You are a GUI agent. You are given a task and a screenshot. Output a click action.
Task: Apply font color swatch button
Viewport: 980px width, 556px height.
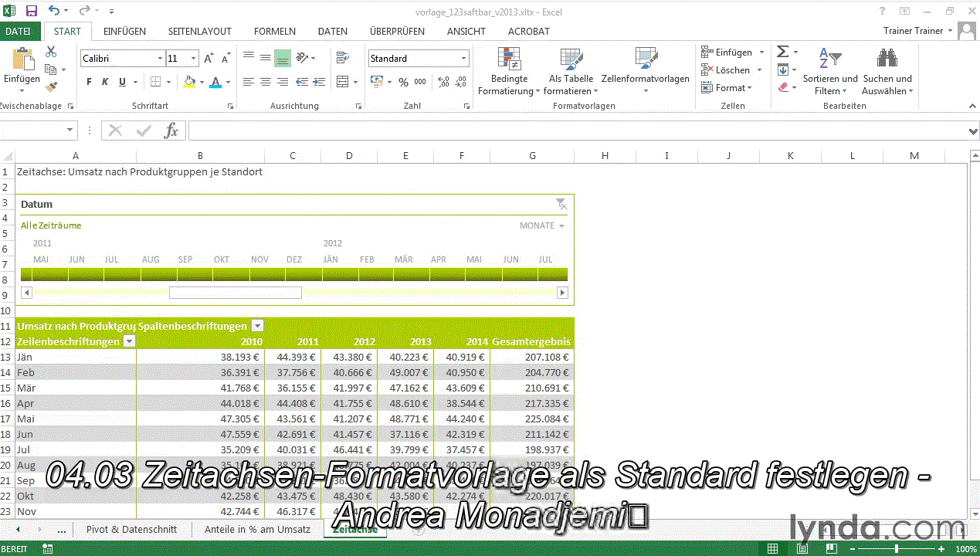216,82
